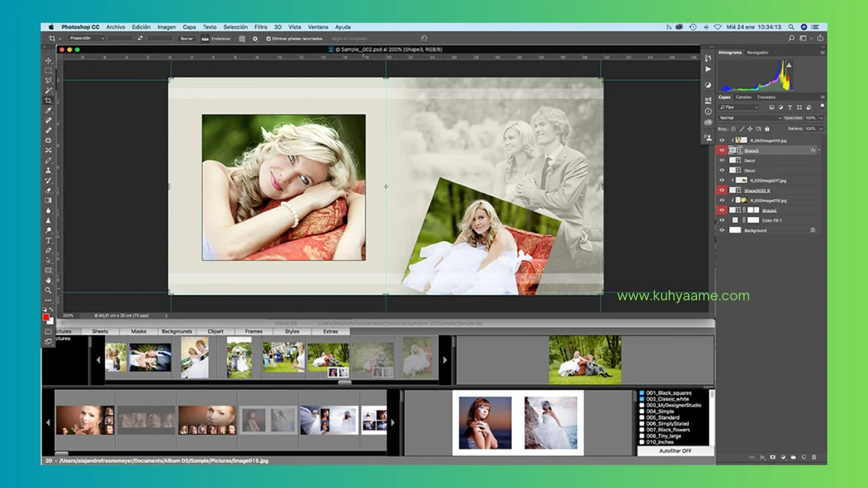The height and width of the screenshot is (488, 868).
Task: Open the layer filter Tipo dropdown
Action: coord(739,107)
